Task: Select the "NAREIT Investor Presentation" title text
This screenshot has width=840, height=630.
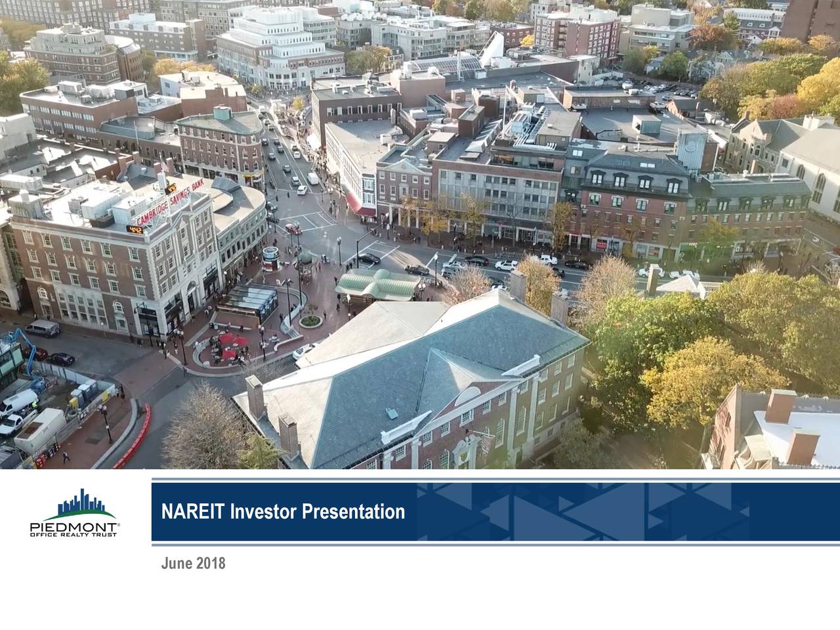Action: pos(283,511)
